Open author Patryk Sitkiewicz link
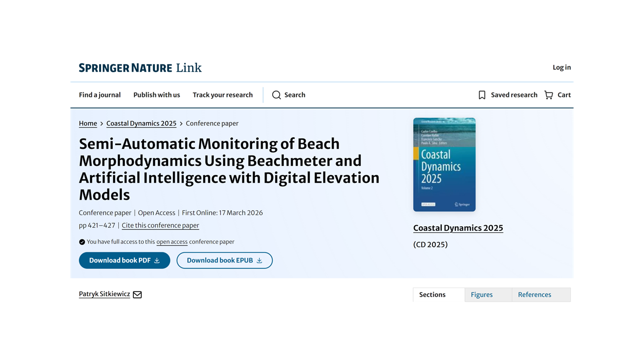The height and width of the screenshot is (362, 644). (x=104, y=294)
